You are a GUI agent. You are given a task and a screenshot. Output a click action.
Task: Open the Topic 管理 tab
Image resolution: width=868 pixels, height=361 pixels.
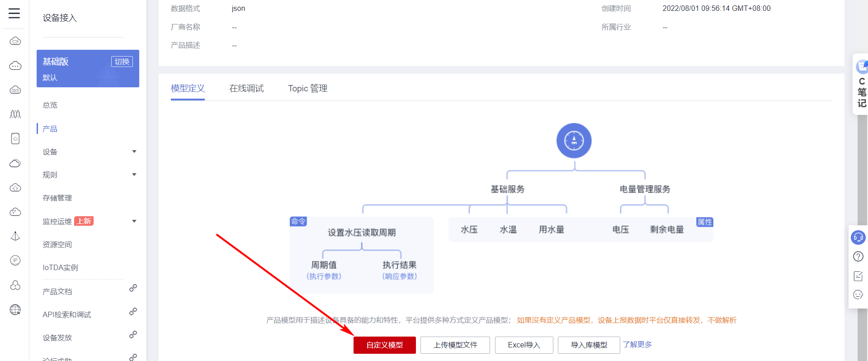pyautogui.click(x=308, y=89)
